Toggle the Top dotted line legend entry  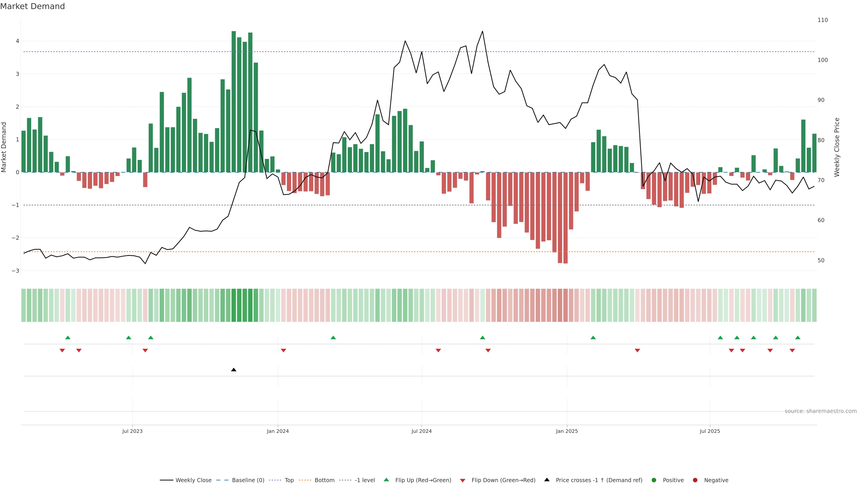click(289, 480)
